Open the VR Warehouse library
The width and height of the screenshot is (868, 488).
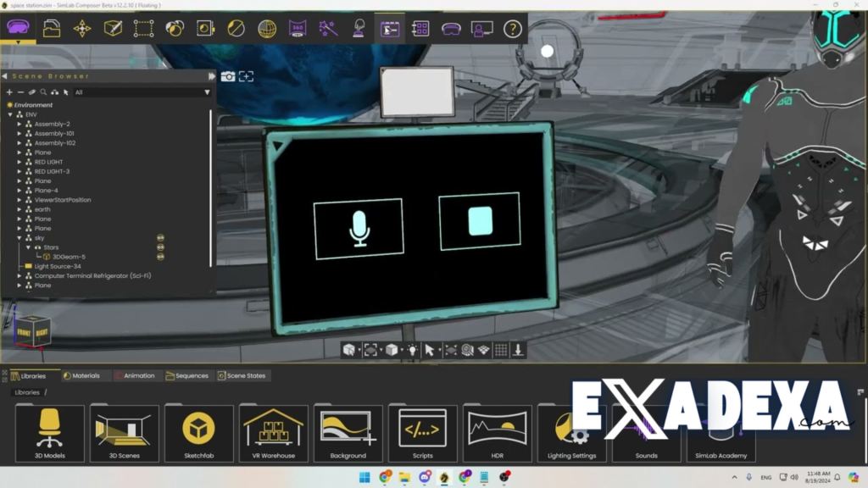(273, 433)
